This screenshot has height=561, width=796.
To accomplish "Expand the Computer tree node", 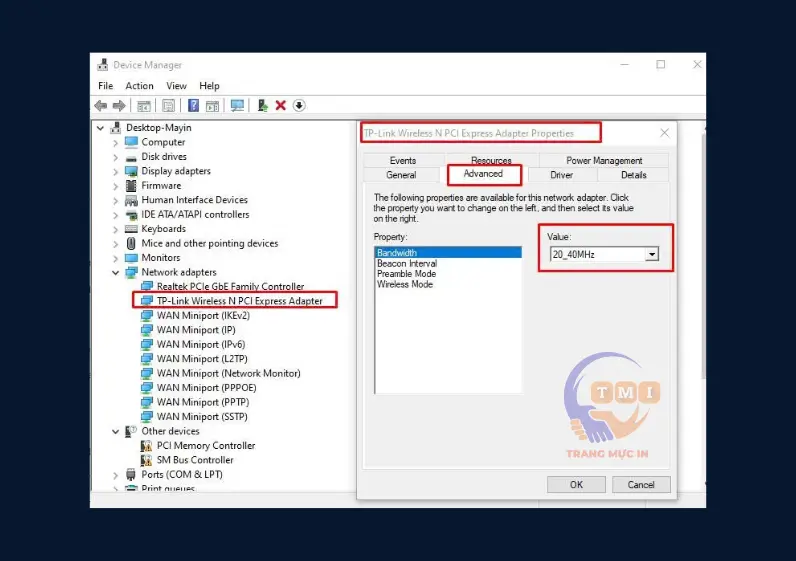I will [116, 143].
